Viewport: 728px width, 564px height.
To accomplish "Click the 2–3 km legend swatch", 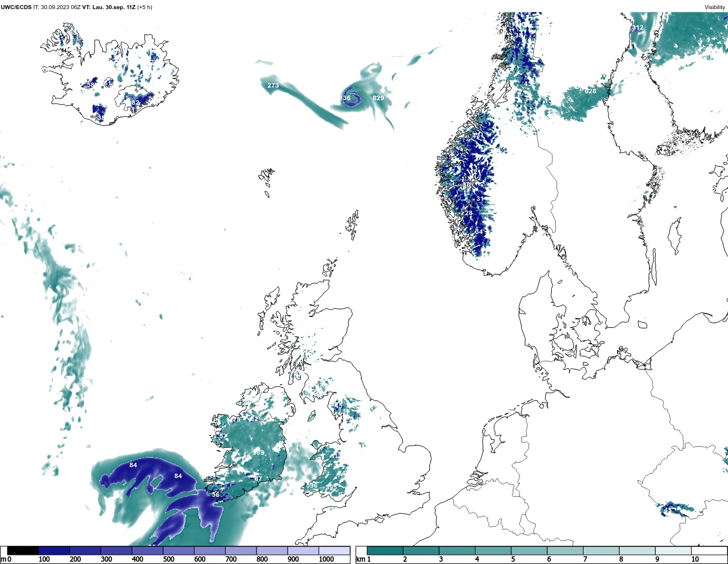I will click(421, 551).
